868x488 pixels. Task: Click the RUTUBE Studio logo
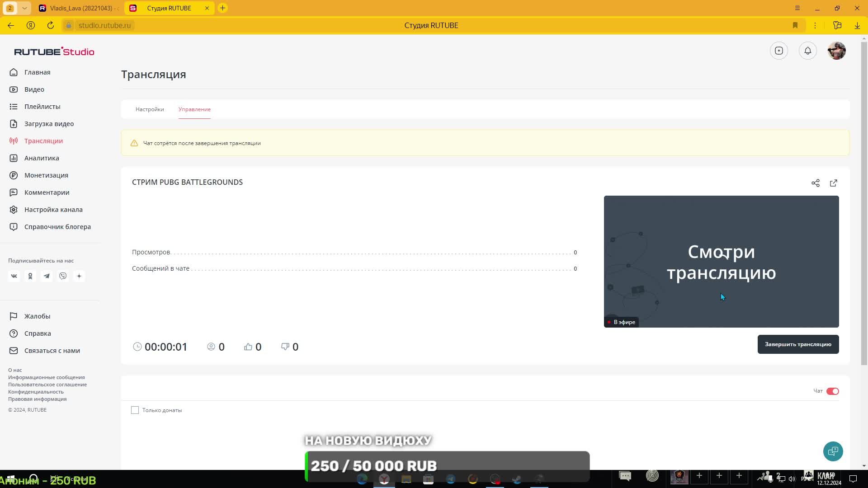(x=54, y=52)
